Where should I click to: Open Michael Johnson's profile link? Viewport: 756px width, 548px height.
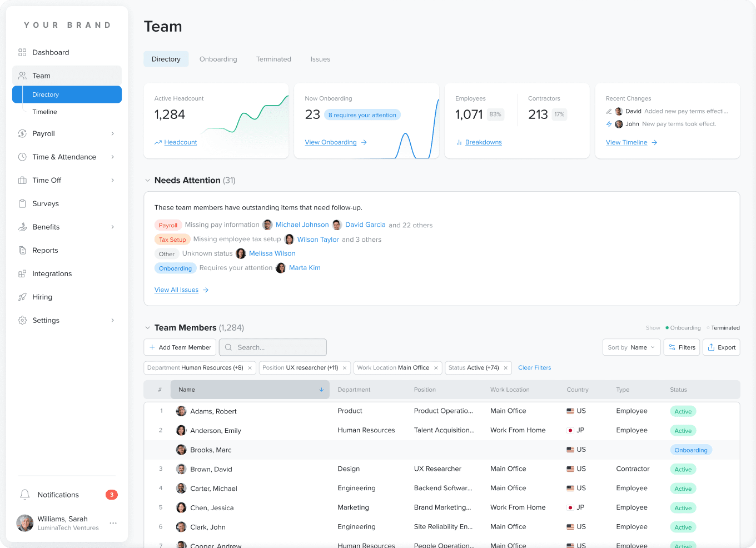302,225
